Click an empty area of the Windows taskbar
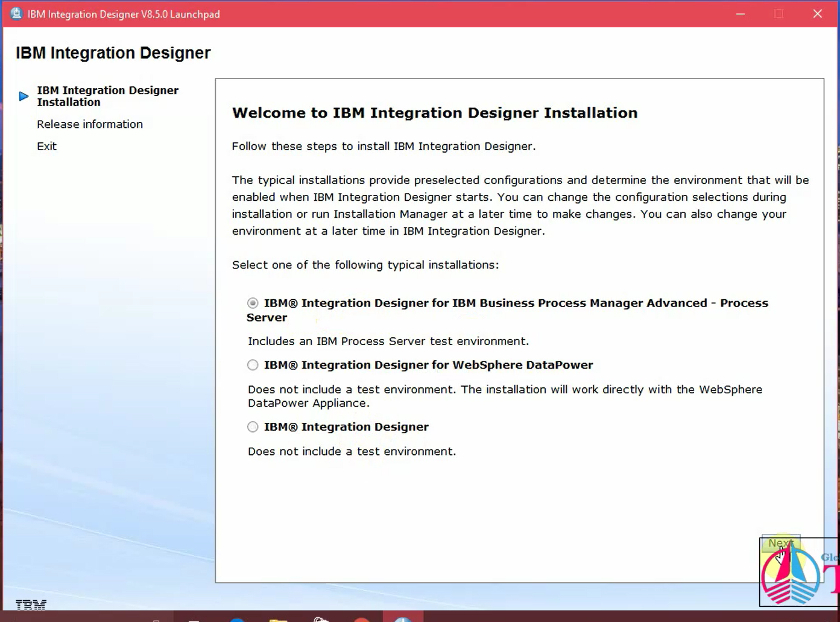Viewport: 840px width, 622px height. click(x=543, y=617)
